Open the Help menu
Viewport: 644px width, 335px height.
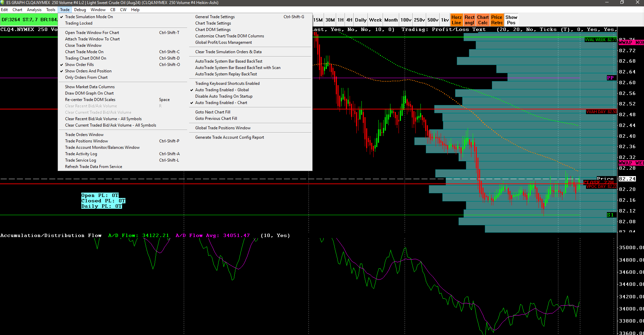(x=135, y=10)
